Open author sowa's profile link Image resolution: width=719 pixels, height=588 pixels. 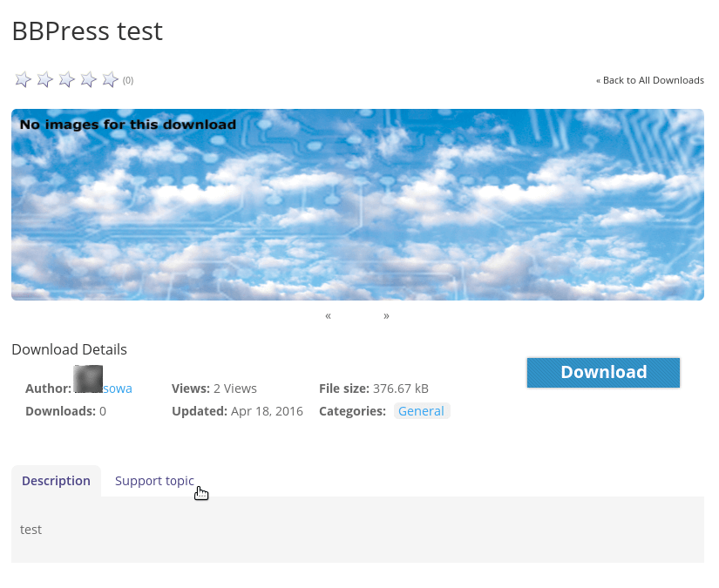(118, 389)
